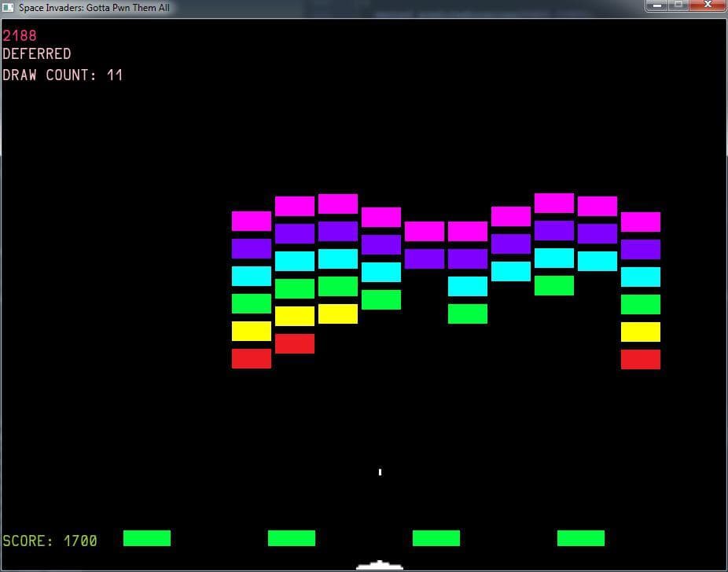Click the cyan invader in seventh column
The image size is (728, 572).
tap(511, 271)
